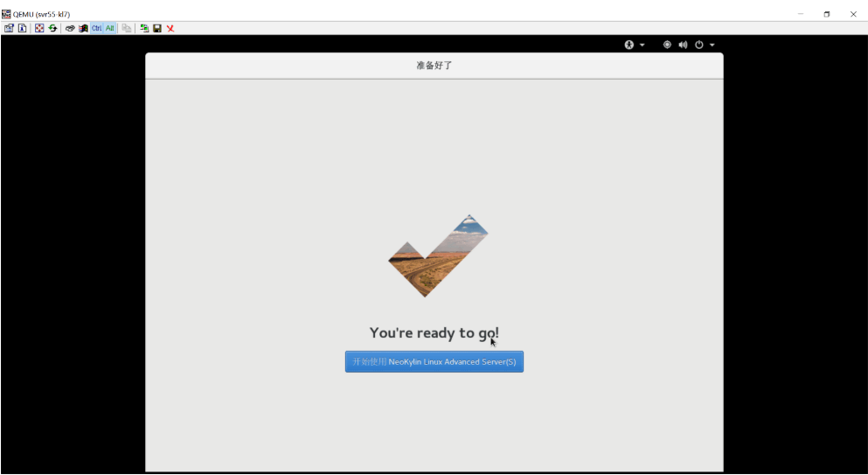Viewport: 868px width, 475px height.
Task: Click the green refresh screen icon
Action: [x=52, y=28]
